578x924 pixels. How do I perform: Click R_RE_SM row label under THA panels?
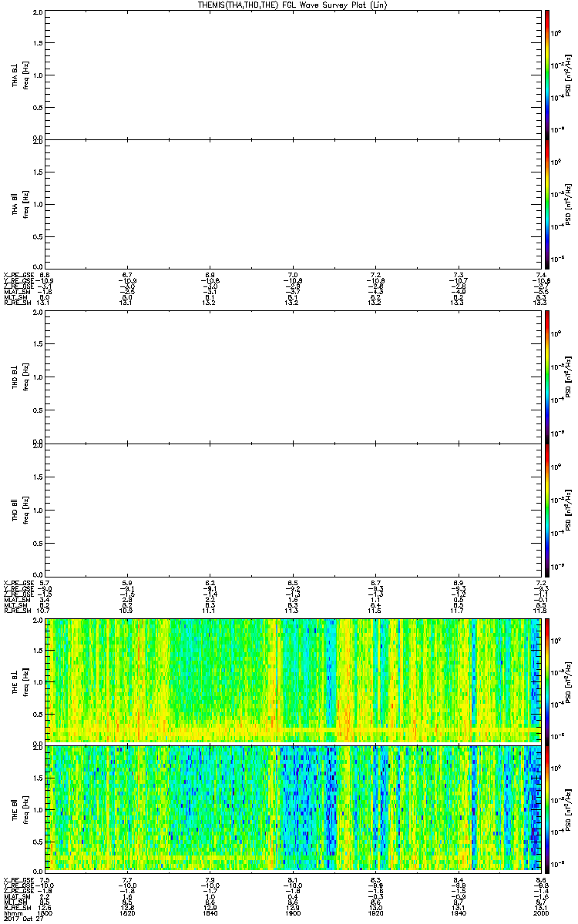[x=17, y=303]
